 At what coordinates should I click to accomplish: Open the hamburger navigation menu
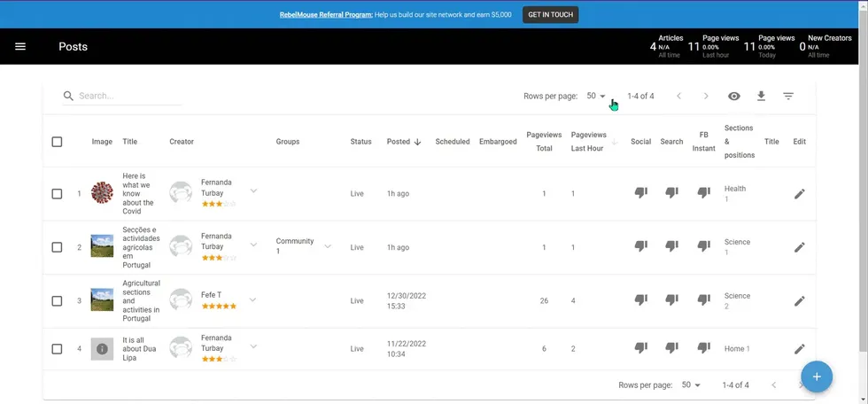20,47
